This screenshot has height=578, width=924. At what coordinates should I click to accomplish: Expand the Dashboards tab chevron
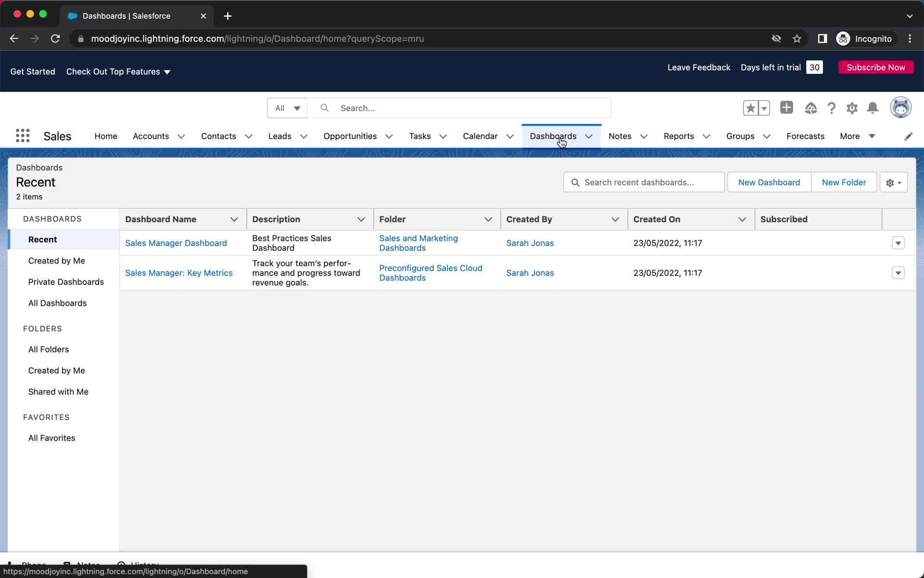tap(589, 136)
